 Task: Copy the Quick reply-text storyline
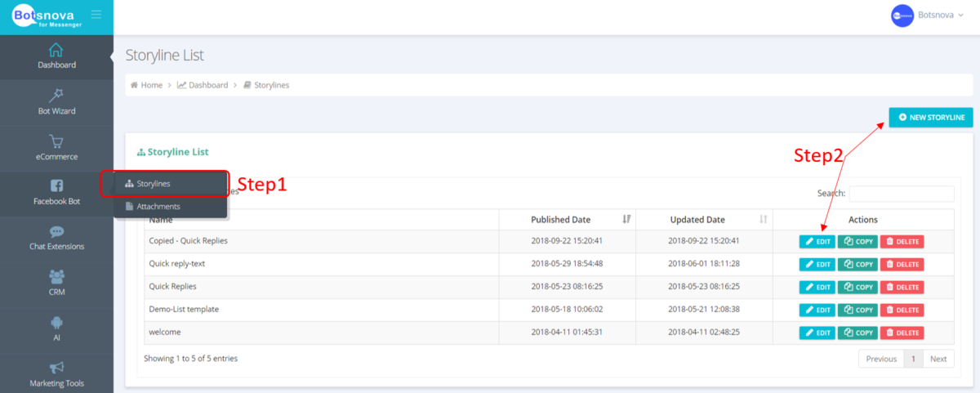857,265
